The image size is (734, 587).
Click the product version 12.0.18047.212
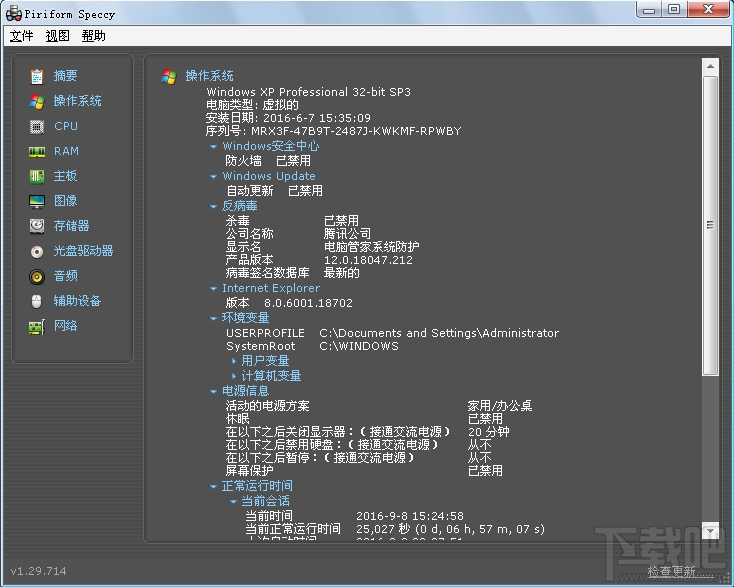pyautogui.click(x=368, y=260)
